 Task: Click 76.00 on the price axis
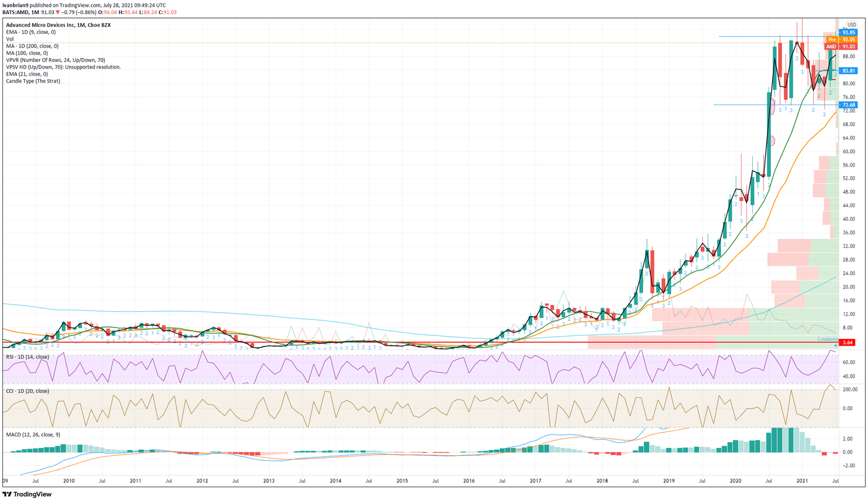849,97
